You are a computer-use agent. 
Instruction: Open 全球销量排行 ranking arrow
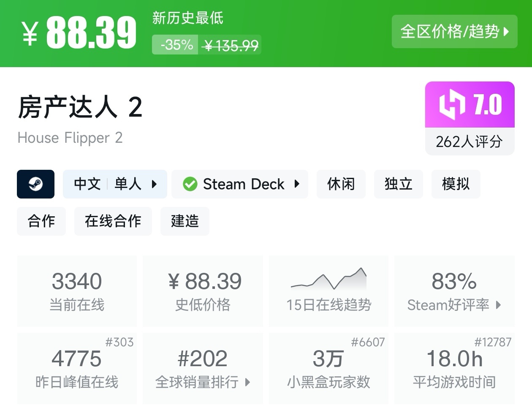click(248, 382)
